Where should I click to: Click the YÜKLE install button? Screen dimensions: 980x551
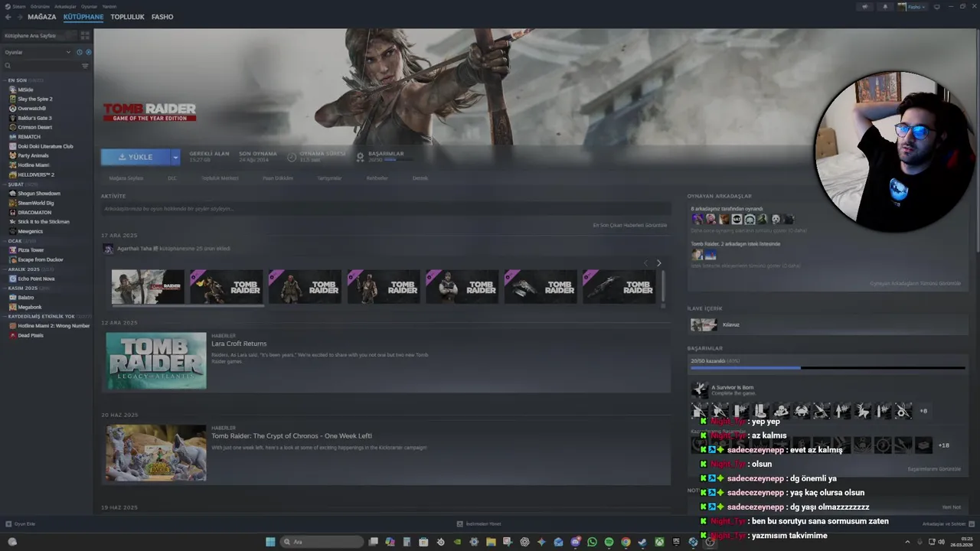coord(136,157)
